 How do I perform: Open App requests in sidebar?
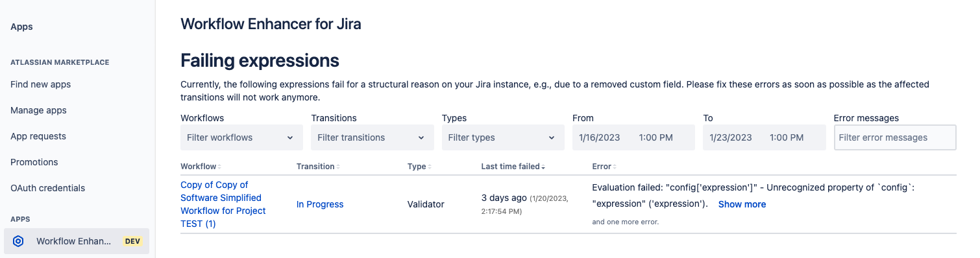pyautogui.click(x=38, y=136)
